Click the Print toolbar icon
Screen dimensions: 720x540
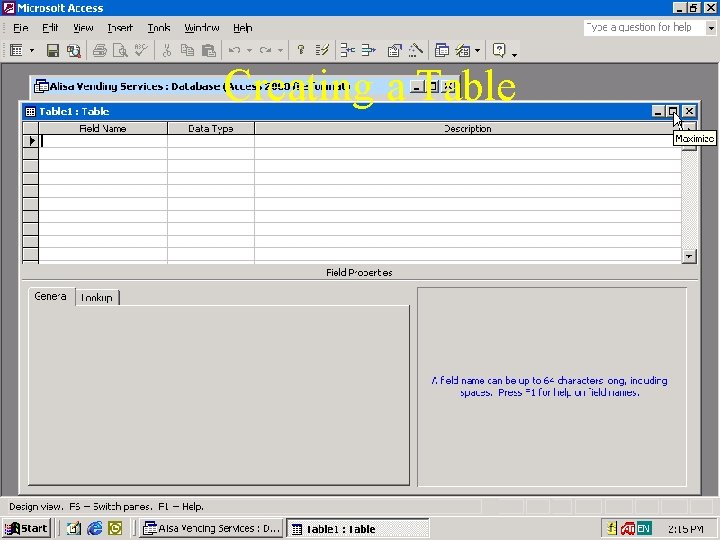pyautogui.click(x=99, y=51)
